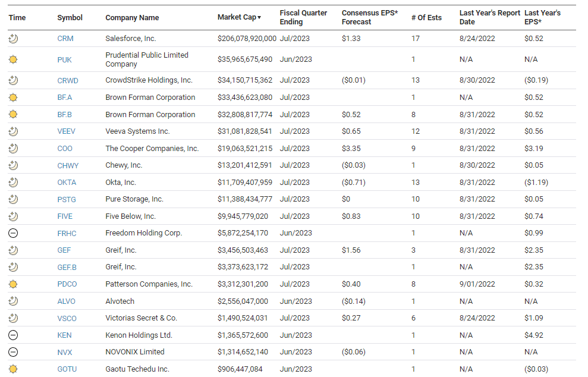Image resolution: width=588 pixels, height=377 pixels.
Task: Click the VSCO ticker symbol
Action: click(67, 319)
